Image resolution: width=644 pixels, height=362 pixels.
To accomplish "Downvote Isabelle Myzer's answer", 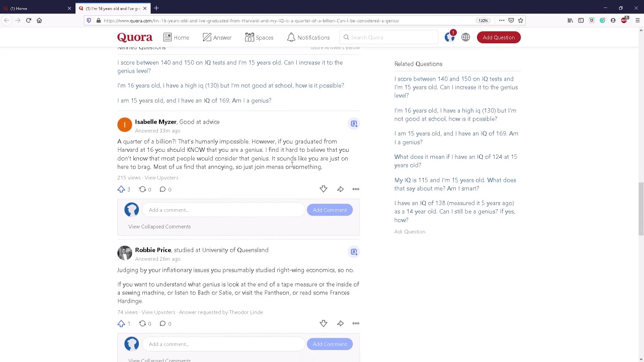I will pos(324,189).
